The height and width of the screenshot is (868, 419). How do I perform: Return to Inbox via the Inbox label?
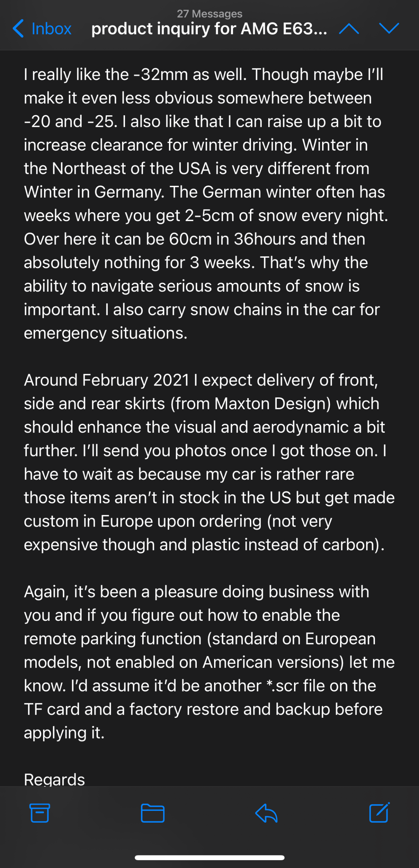[x=51, y=29]
